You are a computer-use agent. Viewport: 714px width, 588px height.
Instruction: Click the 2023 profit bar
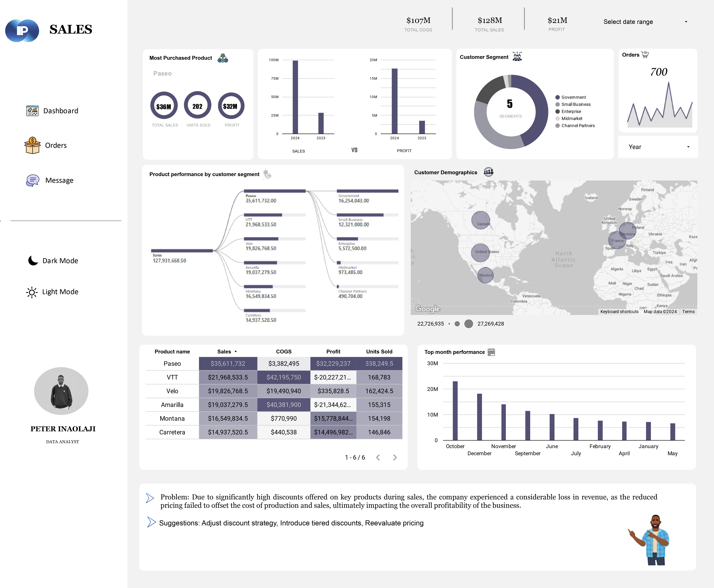(x=422, y=127)
